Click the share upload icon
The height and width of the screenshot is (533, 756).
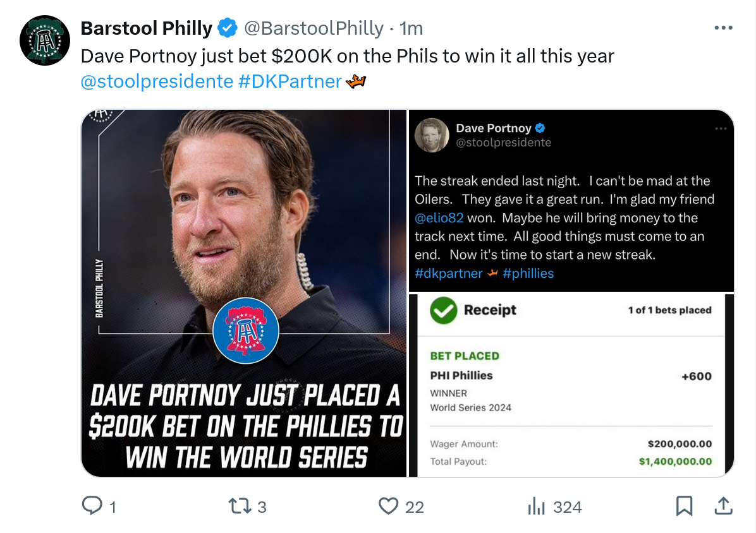(x=723, y=506)
